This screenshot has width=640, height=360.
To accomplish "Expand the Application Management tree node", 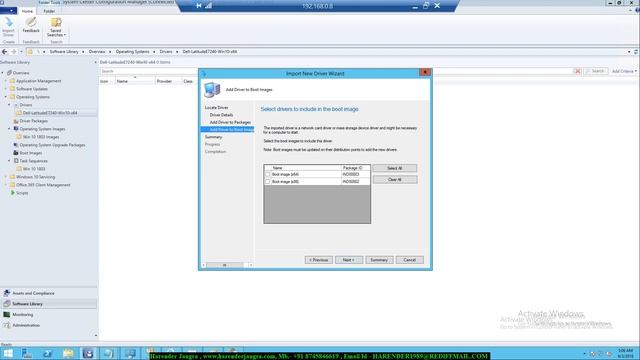I will click(x=6, y=81).
